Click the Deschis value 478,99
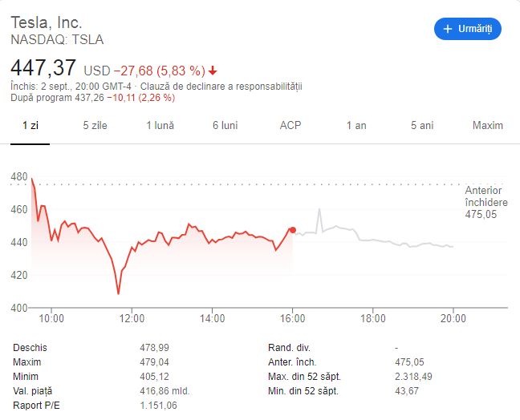Viewport: 520px width, 420px height. pyautogui.click(x=154, y=347)
